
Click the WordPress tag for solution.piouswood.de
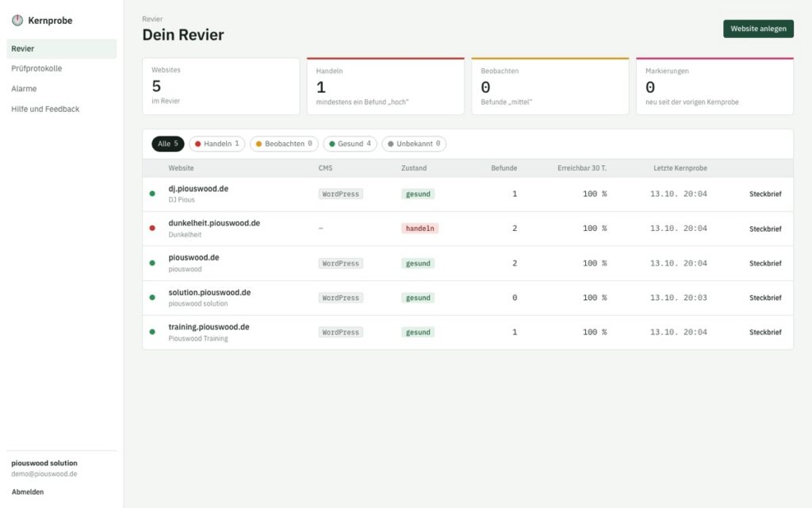(341, 298)
